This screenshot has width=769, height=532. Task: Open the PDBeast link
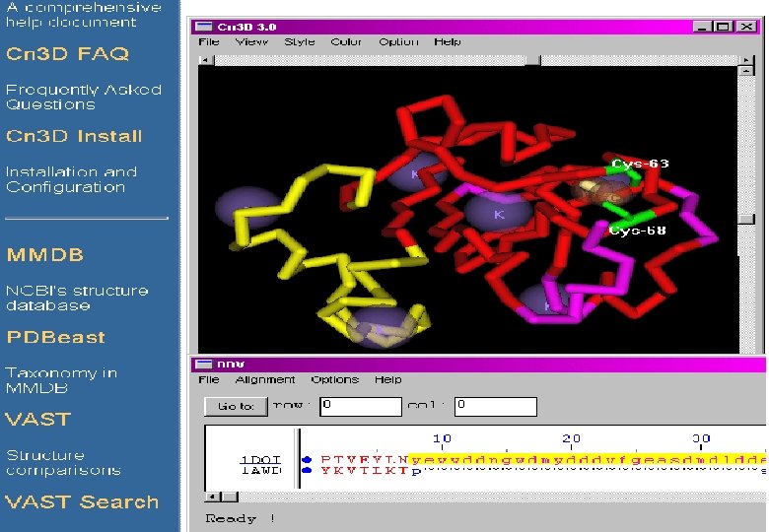pyautogui.click(x=55, y=337)
